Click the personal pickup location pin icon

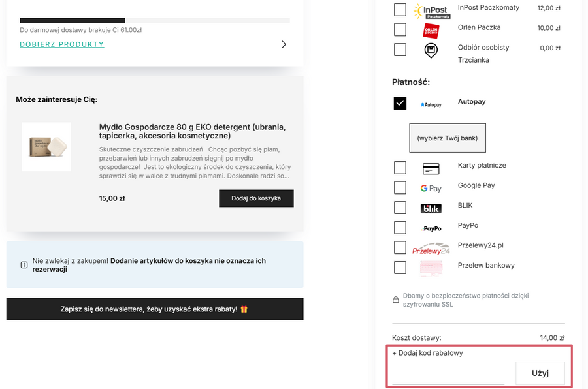pyautogui.click(x=431, y=50)
